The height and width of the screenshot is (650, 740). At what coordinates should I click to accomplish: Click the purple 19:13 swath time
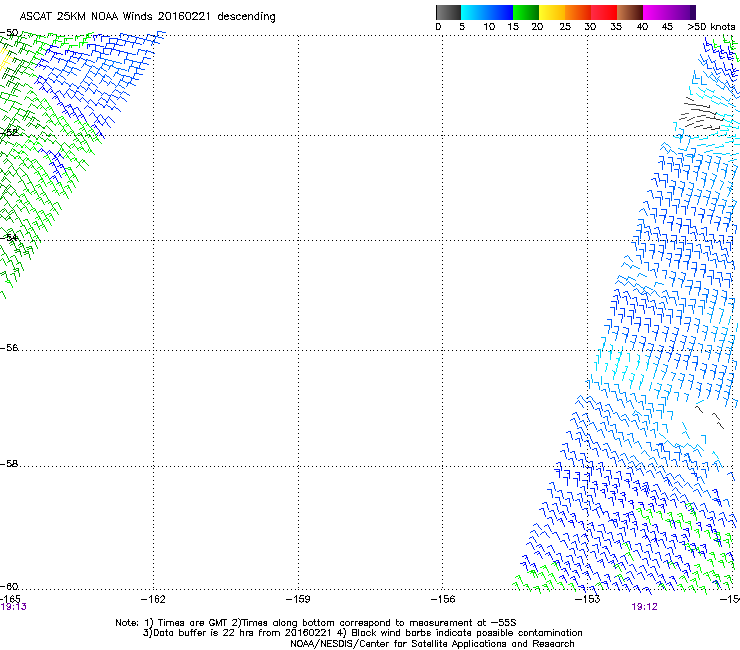[13, 607]
